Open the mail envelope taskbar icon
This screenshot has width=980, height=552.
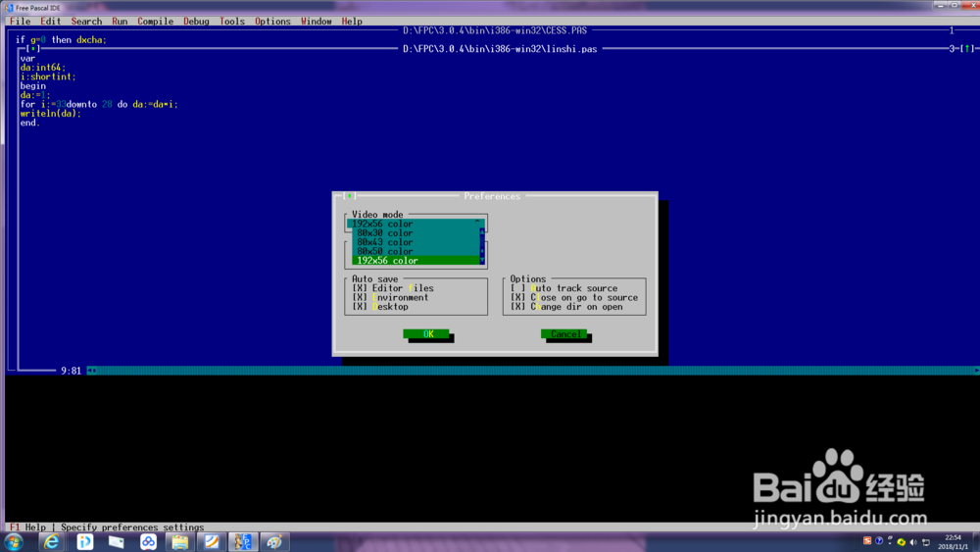coord(117,541)
